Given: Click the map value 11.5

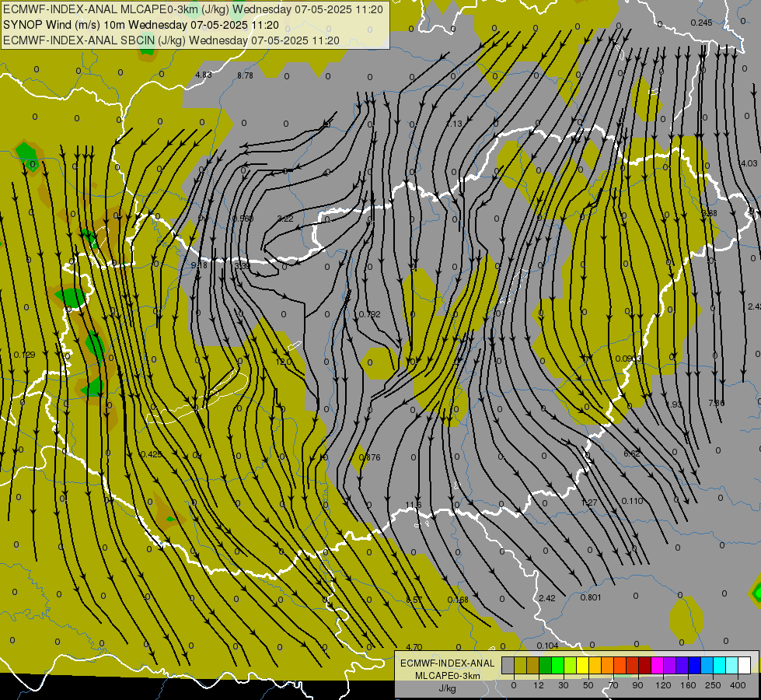Looking at the screenshot, I should pyautogui.click(x=414, y=506).
